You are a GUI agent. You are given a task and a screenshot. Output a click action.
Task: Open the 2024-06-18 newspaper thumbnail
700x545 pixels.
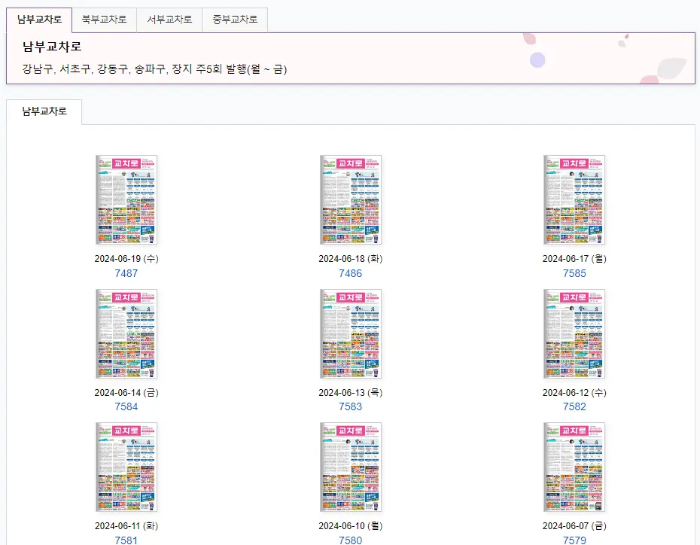coord(350,200)
